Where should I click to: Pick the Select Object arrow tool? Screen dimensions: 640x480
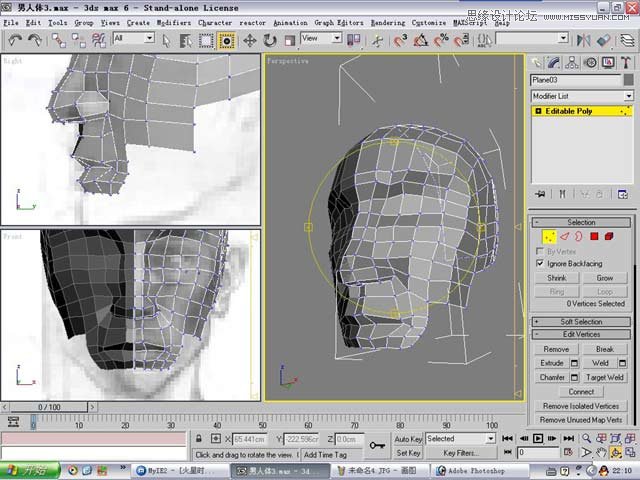point(166,40)
